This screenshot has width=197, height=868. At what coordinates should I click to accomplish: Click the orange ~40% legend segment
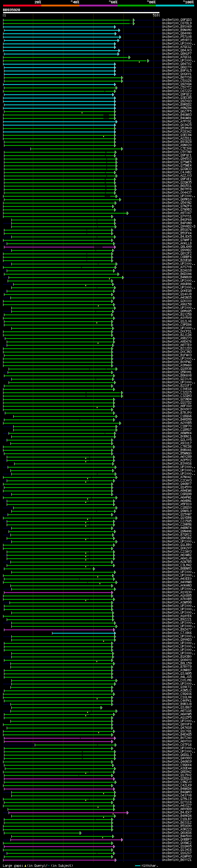(x=60, y=6)
